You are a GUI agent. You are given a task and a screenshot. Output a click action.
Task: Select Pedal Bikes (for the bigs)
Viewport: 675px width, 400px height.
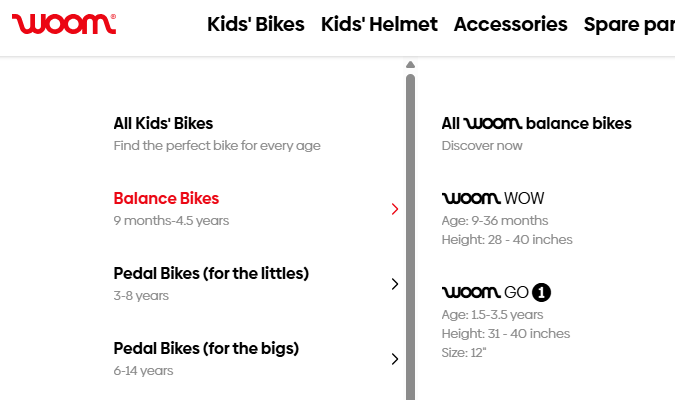pos(206,348)
